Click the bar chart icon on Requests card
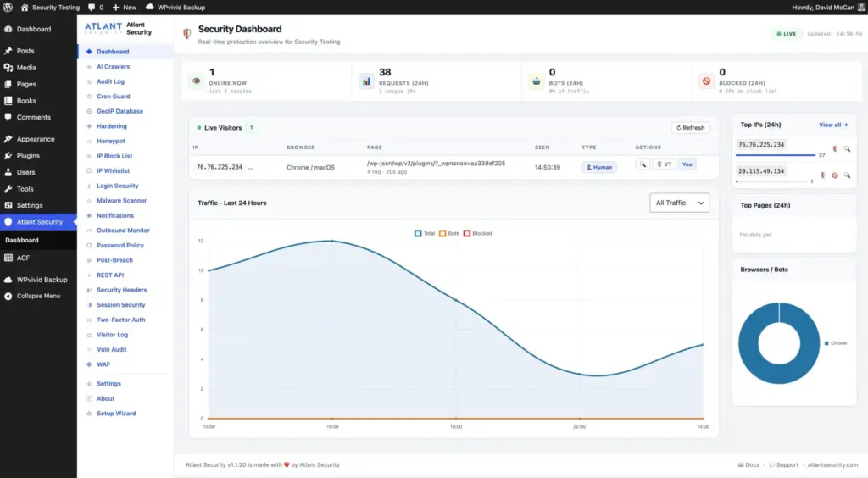 [366, 81]
